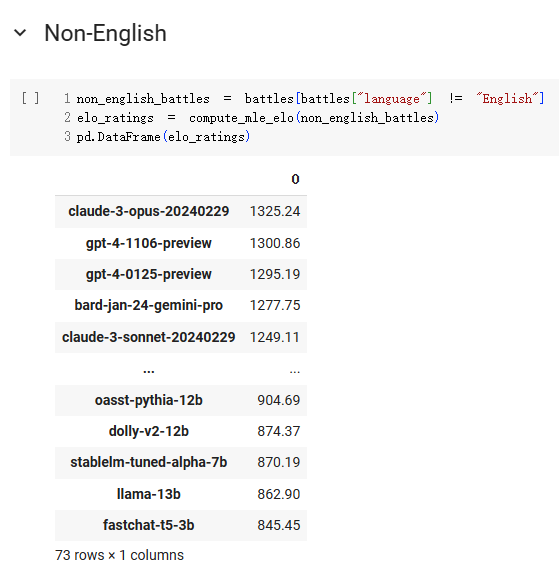Select the gpt-4-0125-preview row label
559x577 pixels.
[x=149, y=274]
